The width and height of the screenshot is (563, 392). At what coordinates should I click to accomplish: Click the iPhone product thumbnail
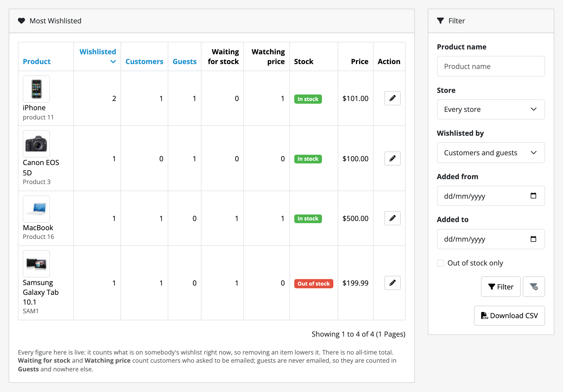(36, 89)
